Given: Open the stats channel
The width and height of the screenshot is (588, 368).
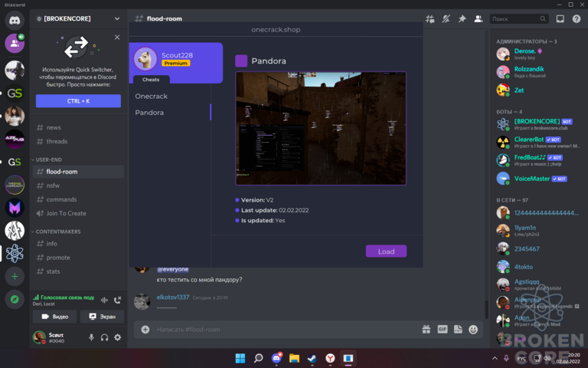Looking at the screenshot, I should pos(78,271).
